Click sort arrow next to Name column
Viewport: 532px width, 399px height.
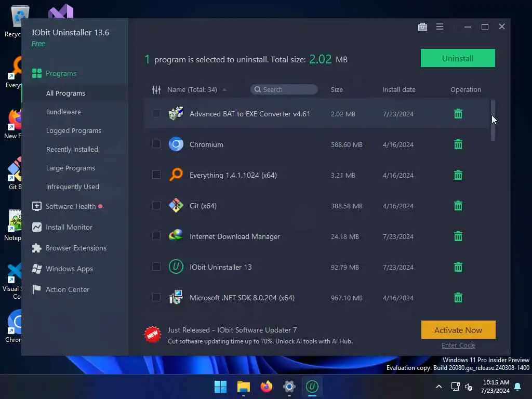(224, 90)
